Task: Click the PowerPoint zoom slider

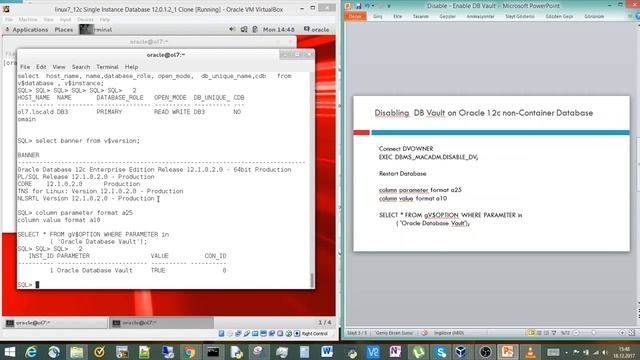Action: 599,333
